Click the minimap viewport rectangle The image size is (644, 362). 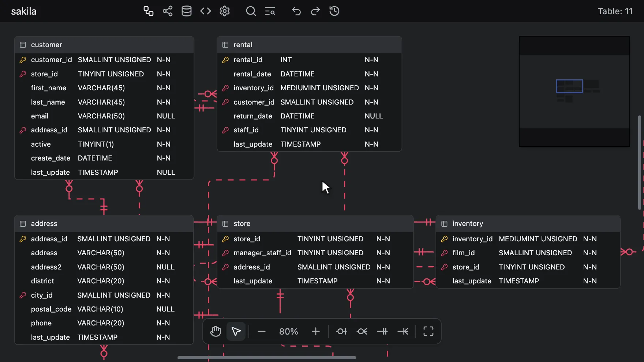point(569,86)
